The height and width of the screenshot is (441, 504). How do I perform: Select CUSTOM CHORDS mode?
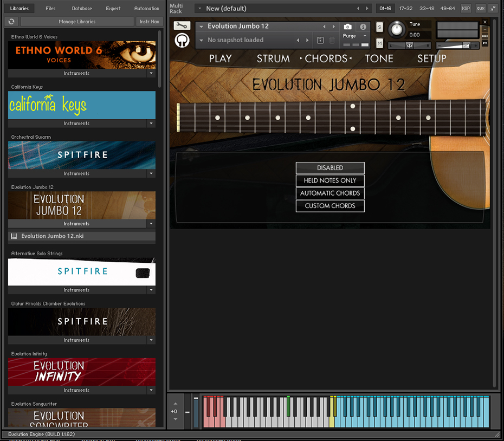coord(330,206)
